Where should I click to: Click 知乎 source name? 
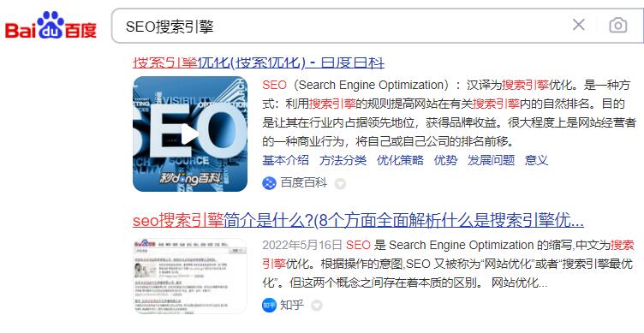[292, 305]
